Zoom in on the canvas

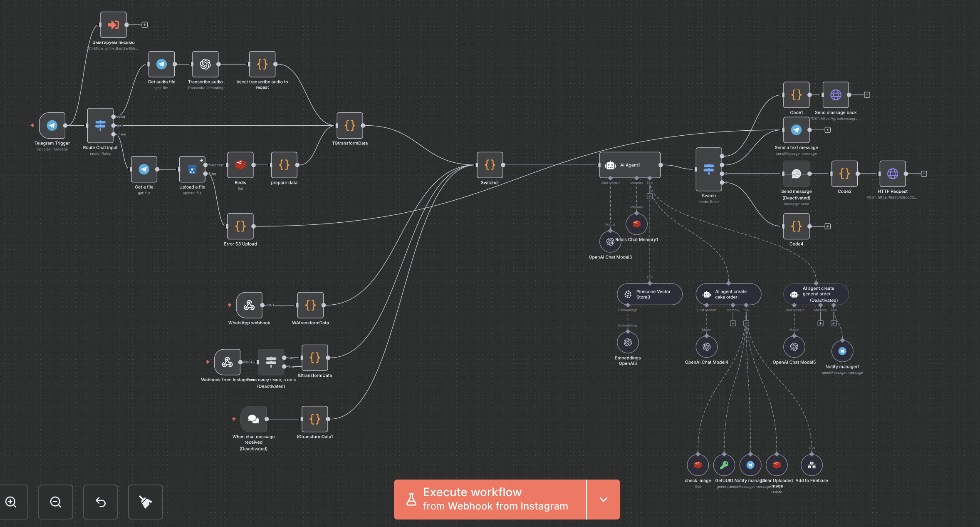coord(11,502)
